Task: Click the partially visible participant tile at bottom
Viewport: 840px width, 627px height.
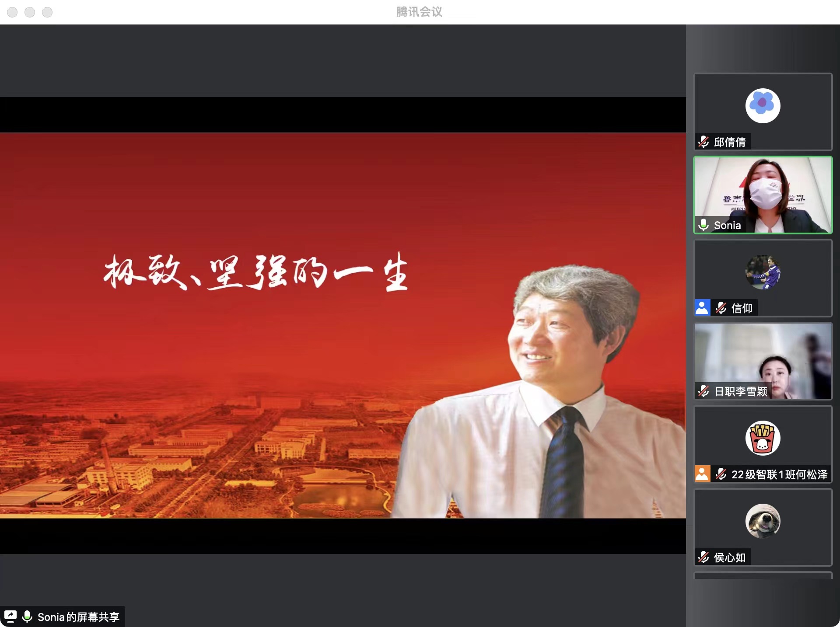Action: [763, 575]
